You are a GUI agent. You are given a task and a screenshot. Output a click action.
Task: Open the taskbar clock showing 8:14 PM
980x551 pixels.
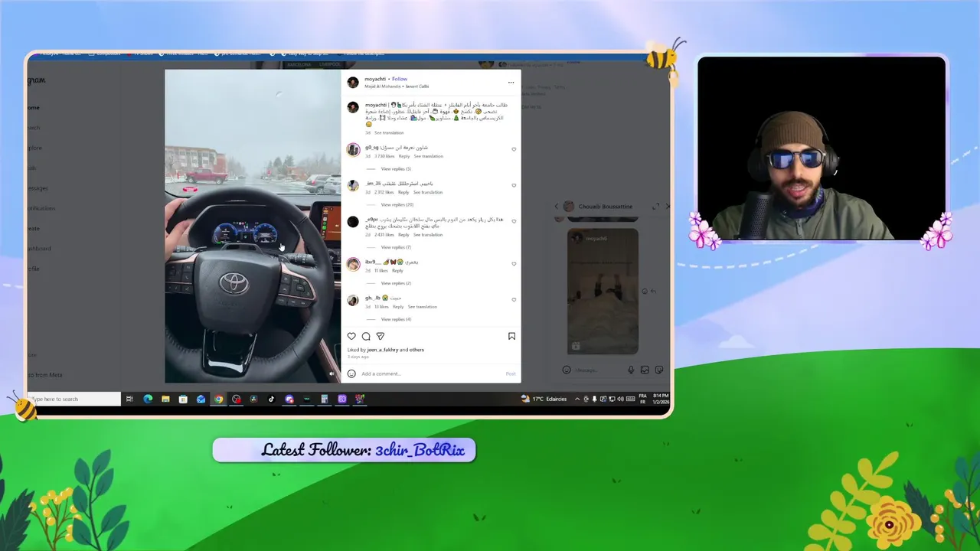(x=661, y=399)
